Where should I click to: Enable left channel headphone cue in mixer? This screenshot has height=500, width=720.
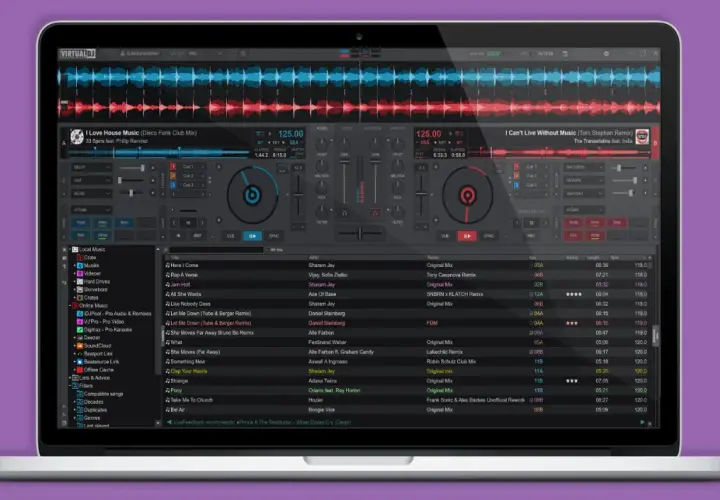[x=344, y=213]
